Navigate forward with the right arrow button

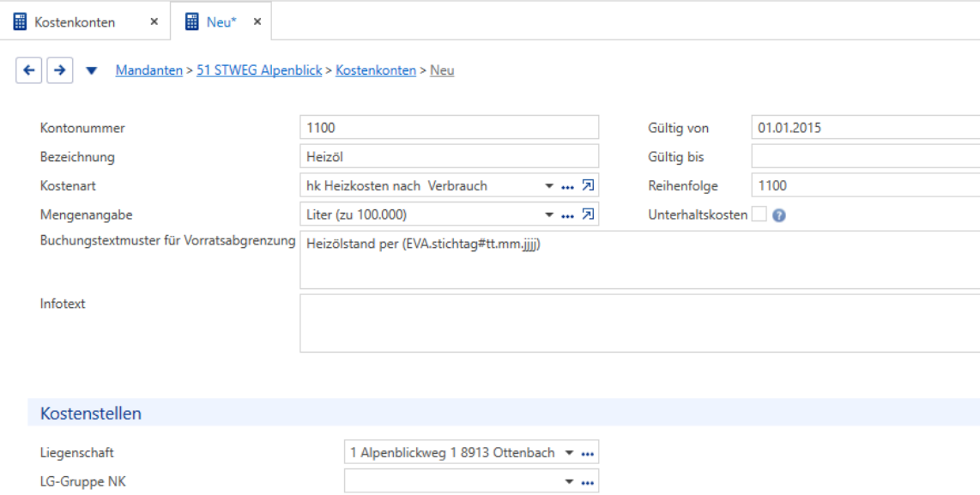coord(60,70)
